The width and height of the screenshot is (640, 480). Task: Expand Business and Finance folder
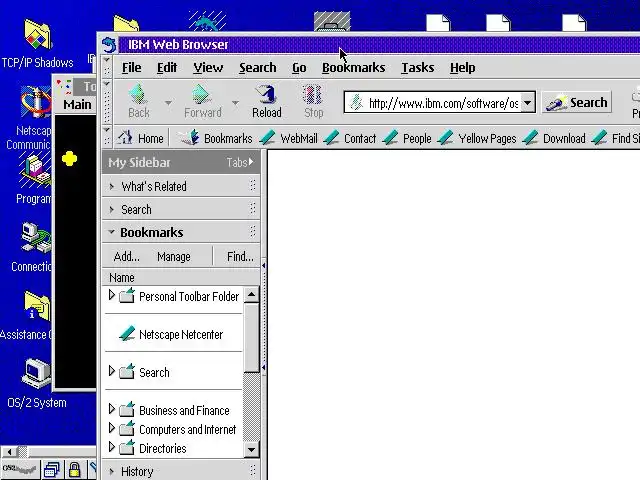[x=111, y=409]
